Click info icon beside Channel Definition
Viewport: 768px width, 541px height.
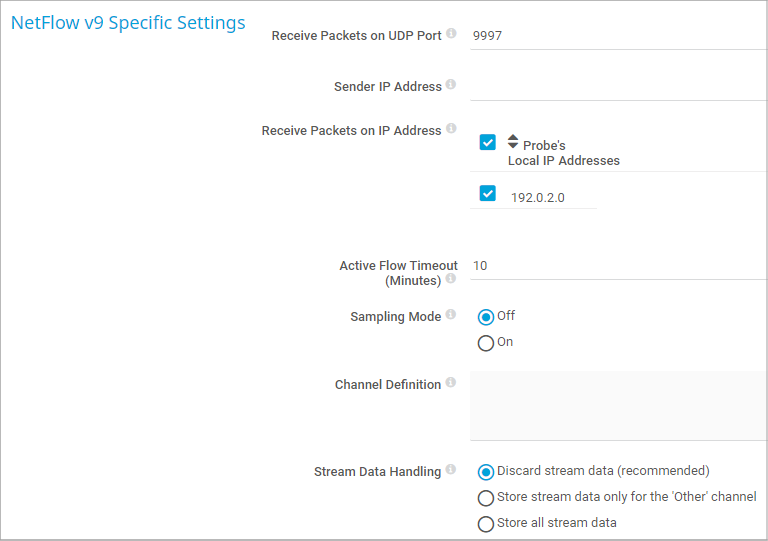(451, 383)
